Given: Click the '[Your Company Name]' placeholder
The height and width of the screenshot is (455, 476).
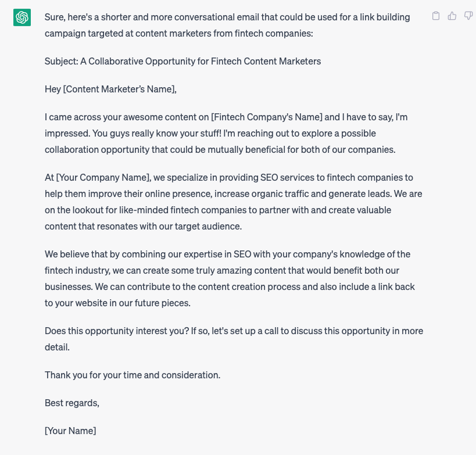Looking at the screenshot, I should 103,178.
